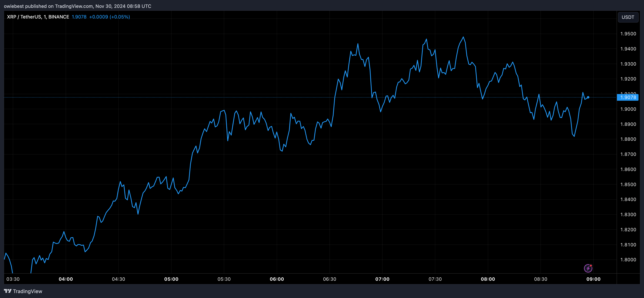Screen dimensions: 644x298
Task: Click the 1.9000 price axis label
Action: (628, 109)
